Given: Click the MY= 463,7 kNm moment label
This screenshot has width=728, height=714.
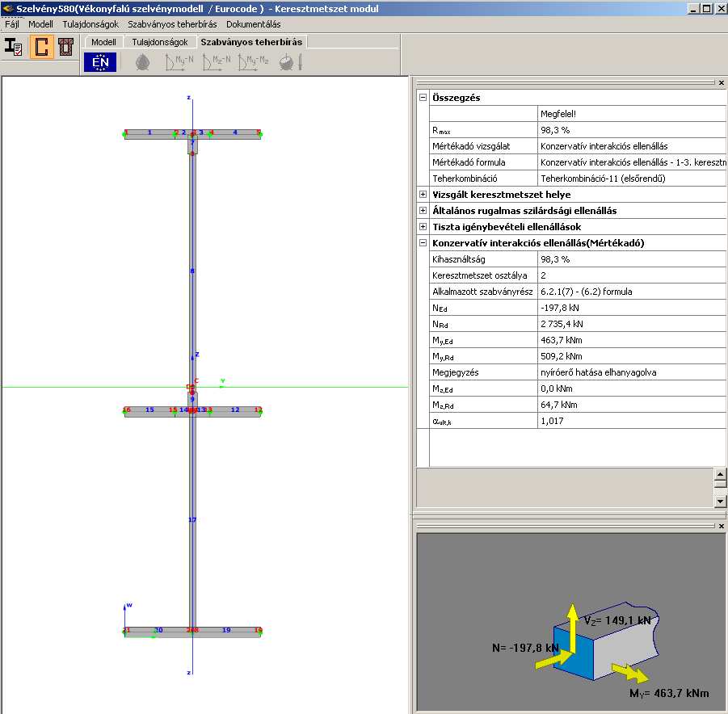Looking at the screenshot, I should pyautogui.click(x=669, y=693).
